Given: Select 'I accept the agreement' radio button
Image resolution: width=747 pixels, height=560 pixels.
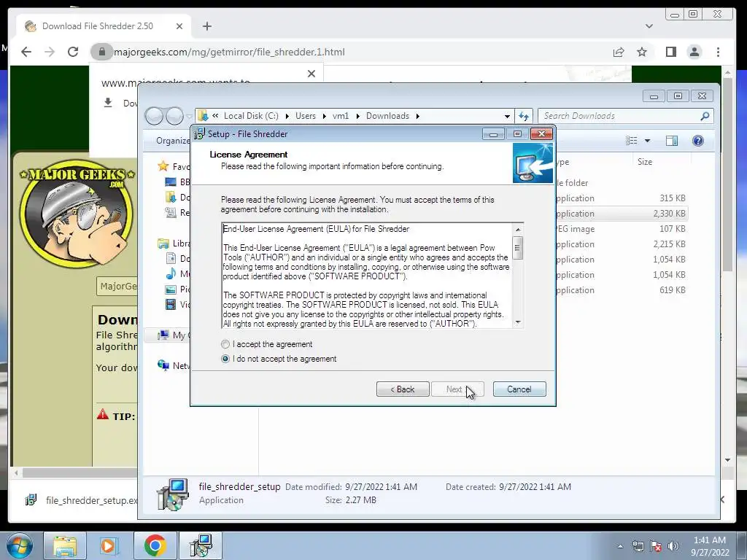Looking at the screenshot, I should click(225, 344).
